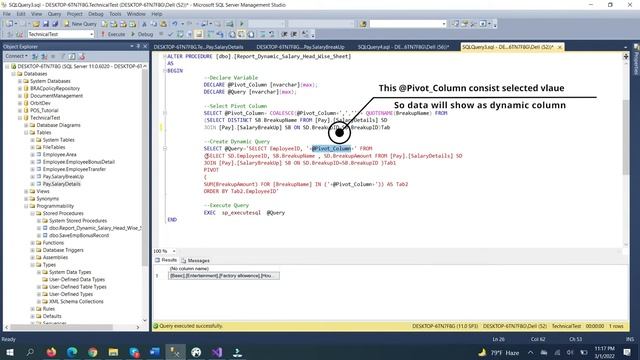Expand the OrbitDev database node

pyautogui.click(x=20, y=103)
